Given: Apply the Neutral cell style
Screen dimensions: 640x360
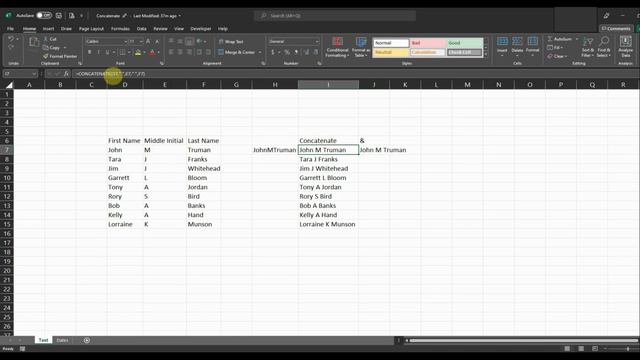Looking at the screenshot, I should [x=391, y=52].
